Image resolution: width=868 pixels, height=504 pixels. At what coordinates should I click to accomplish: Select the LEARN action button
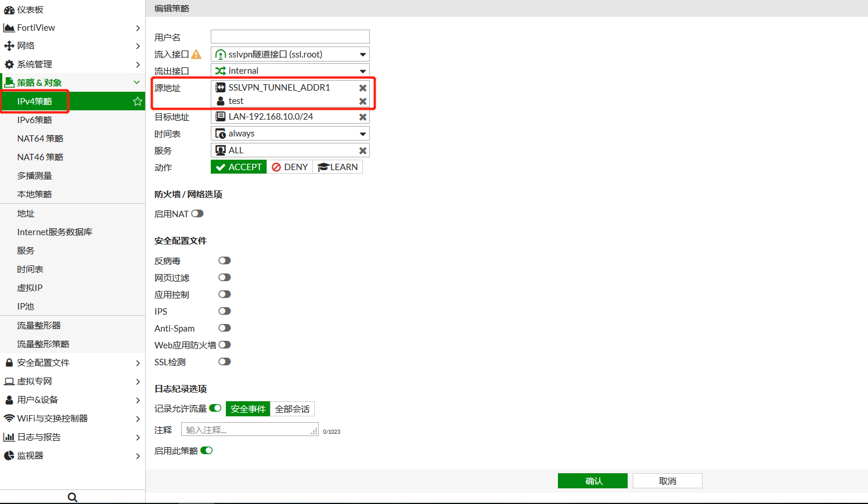pos(338,167)
